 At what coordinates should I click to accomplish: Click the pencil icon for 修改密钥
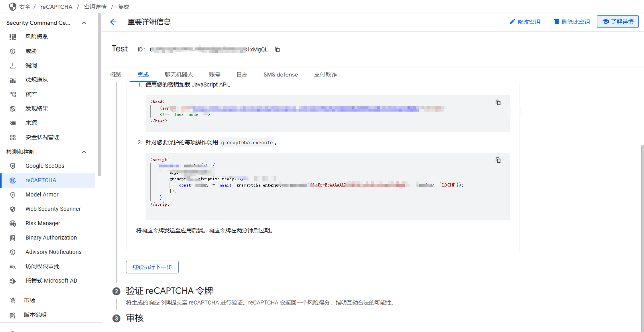coord(512,22)
